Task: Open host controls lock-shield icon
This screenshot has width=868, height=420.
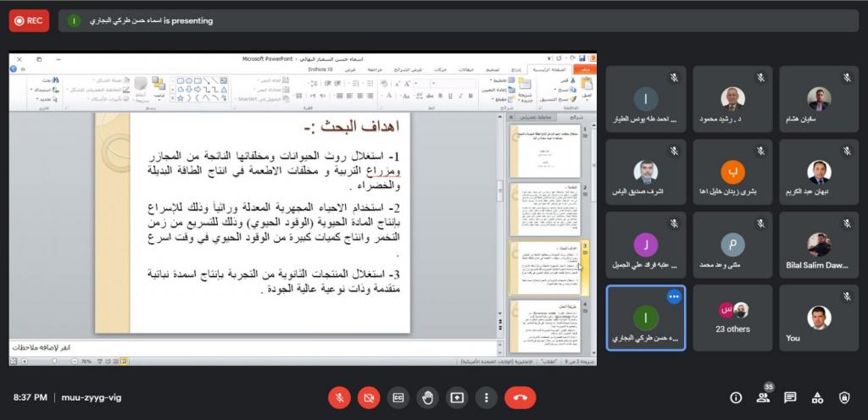Action: [x=844, y=397]
